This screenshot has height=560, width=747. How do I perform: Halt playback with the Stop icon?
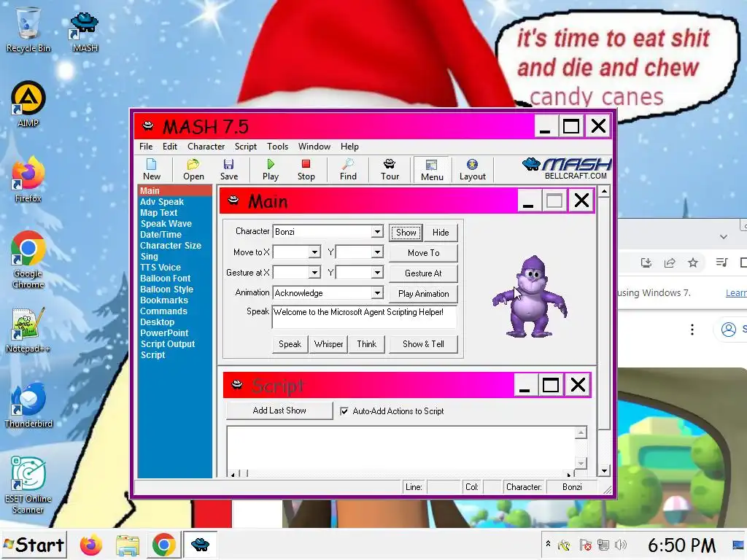click(x=306, y=169)
